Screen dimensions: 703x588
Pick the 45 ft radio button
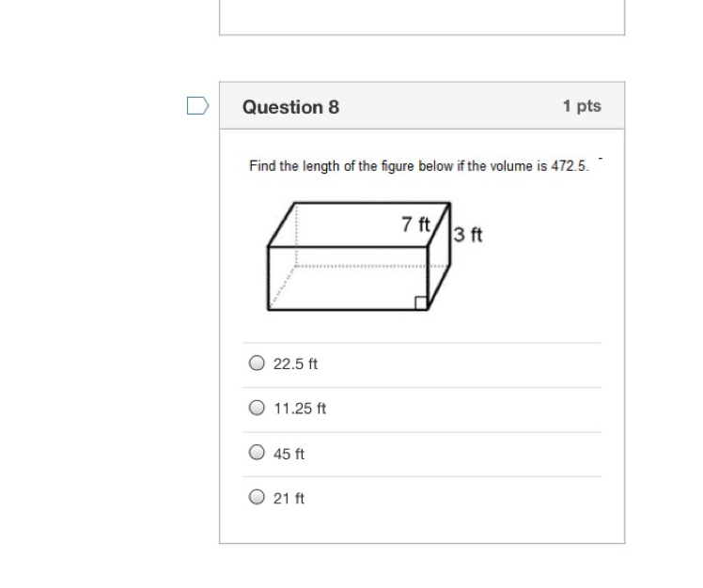click(x=257, y=452)
